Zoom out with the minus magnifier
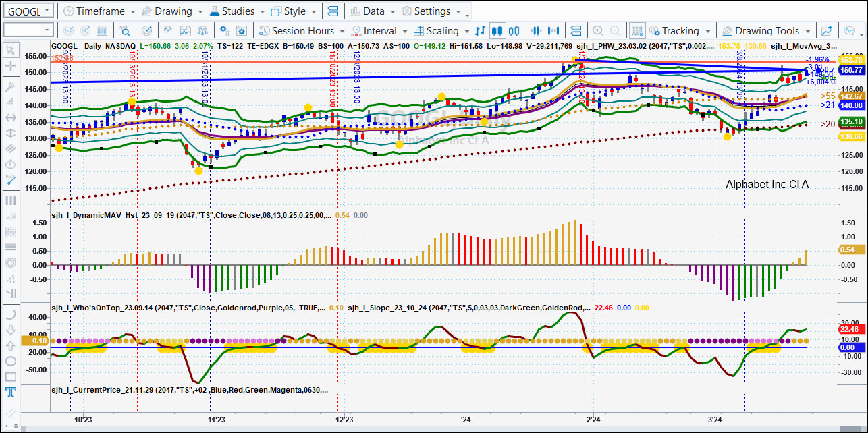The height and width of the screenshot is (433, 868). 616,31
